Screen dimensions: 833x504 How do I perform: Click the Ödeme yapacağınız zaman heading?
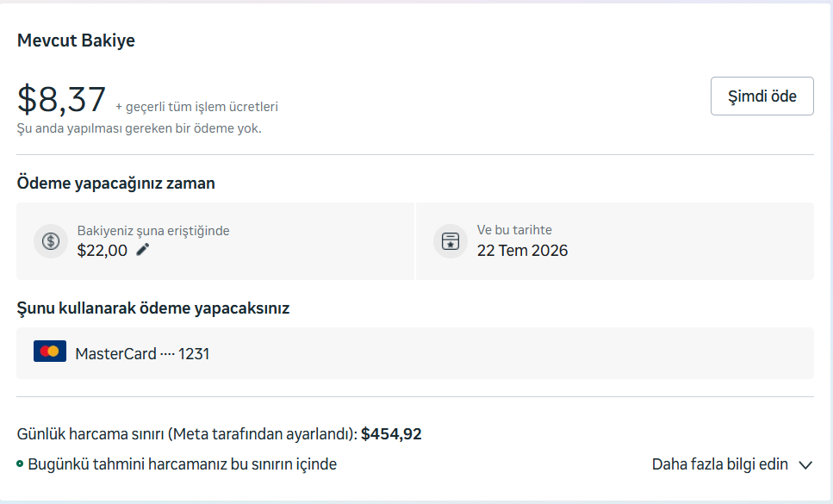coord(115,184)
